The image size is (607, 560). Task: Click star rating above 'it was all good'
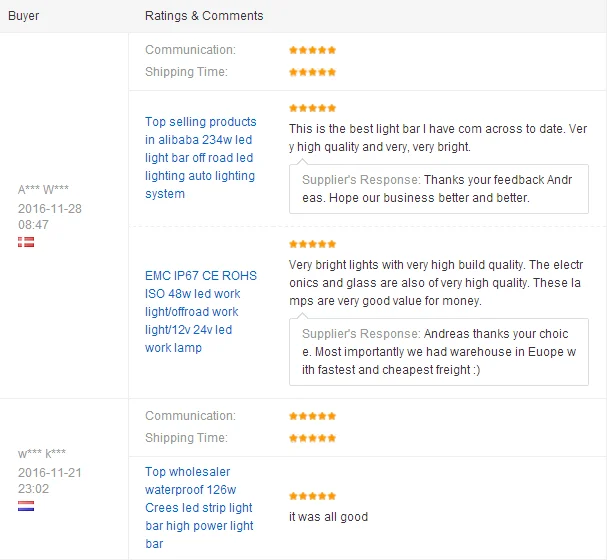pyautogui.click(x=312, y=496)
